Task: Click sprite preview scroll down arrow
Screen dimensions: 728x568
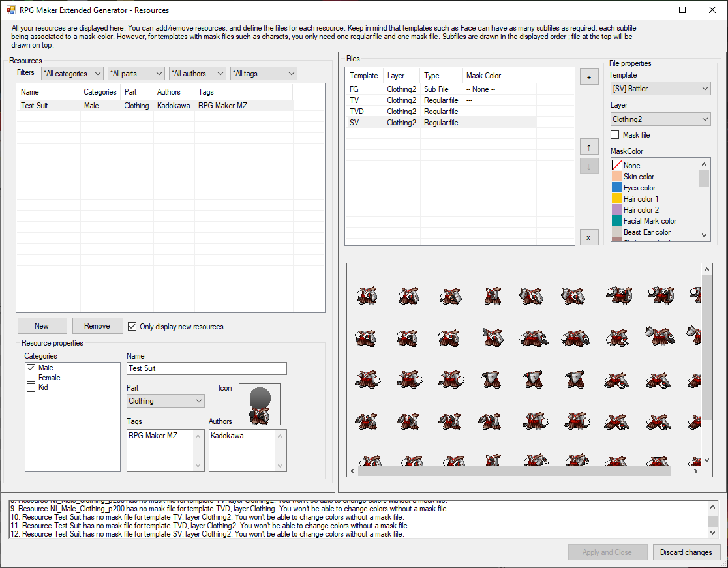Action: coord(706,460)
